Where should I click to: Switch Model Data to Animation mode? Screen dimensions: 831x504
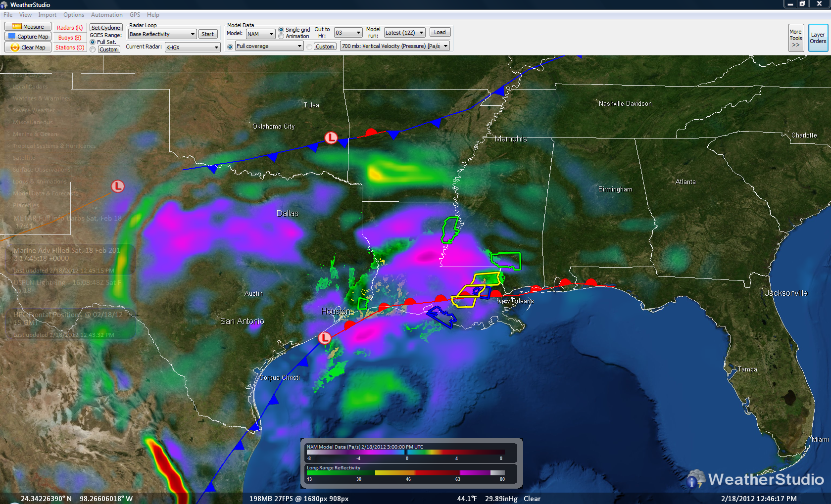coord(281,36)
